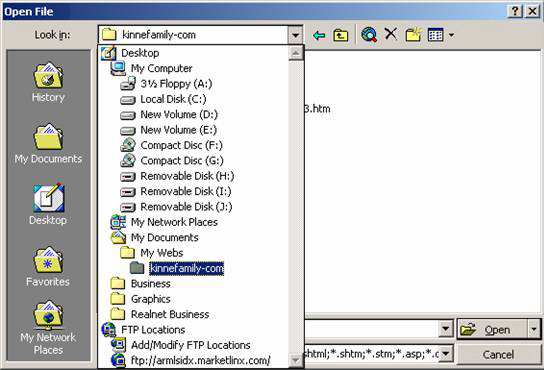
Task: Open the Views menu dropdown arrow
Action: pyautogui.click(x=451, y=35)
